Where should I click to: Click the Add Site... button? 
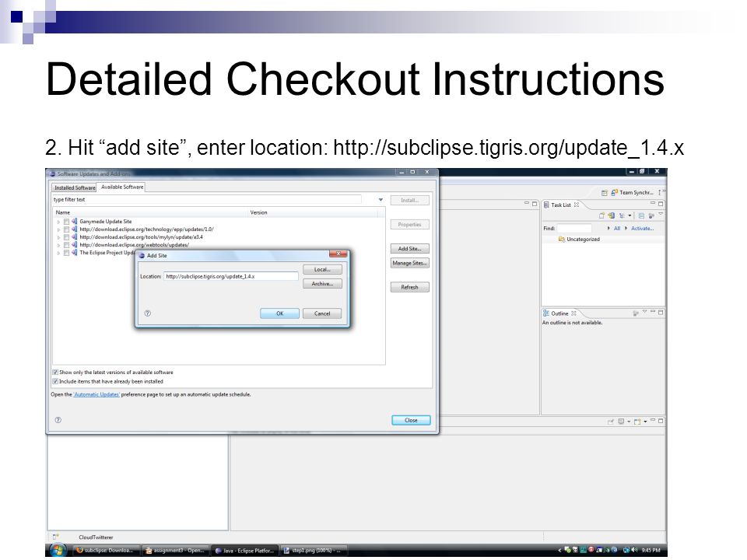tap(410, 249)
